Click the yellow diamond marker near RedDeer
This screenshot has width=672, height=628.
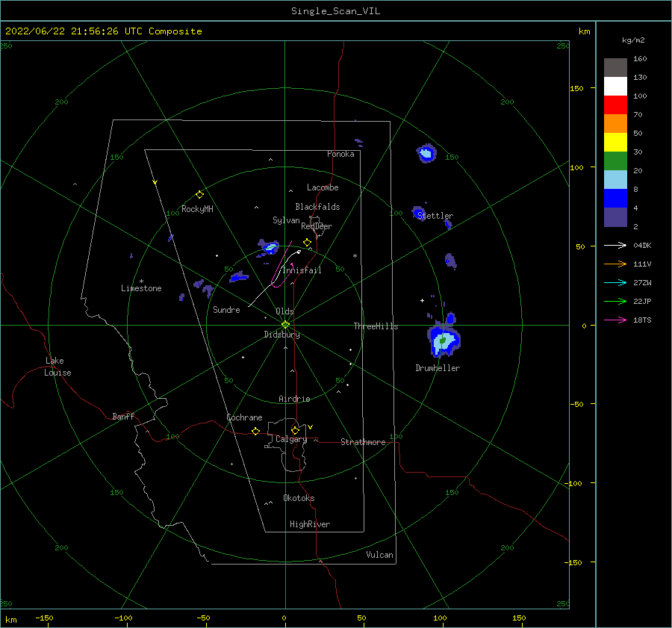(308, 243)
